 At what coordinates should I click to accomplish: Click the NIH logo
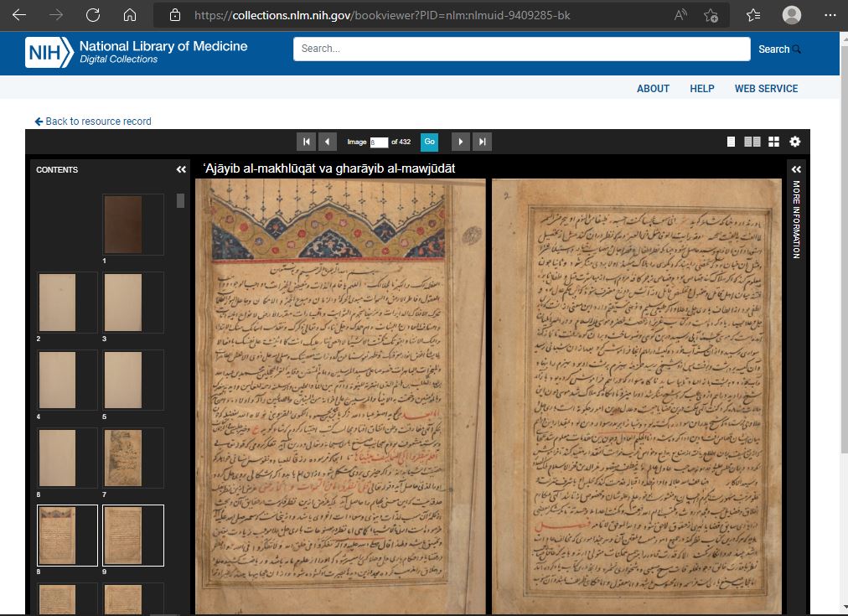click(49, 53)
